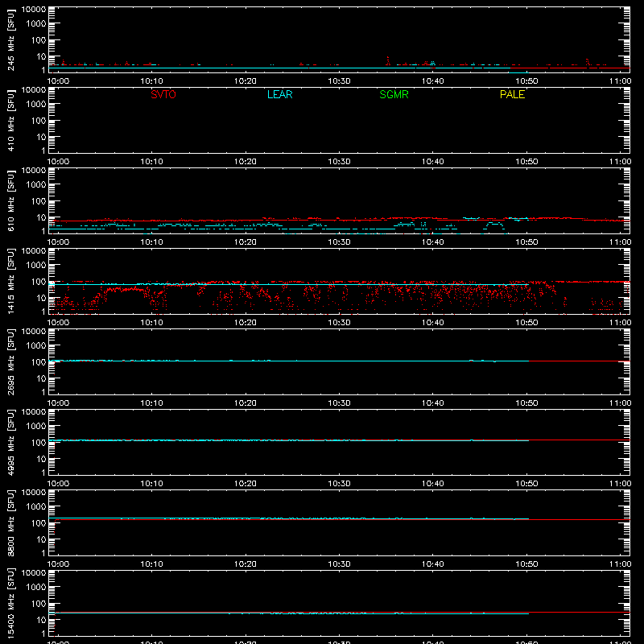Click the green SGMR station legend label
This screenshot has height=644, width=644.
pos(394,94)
